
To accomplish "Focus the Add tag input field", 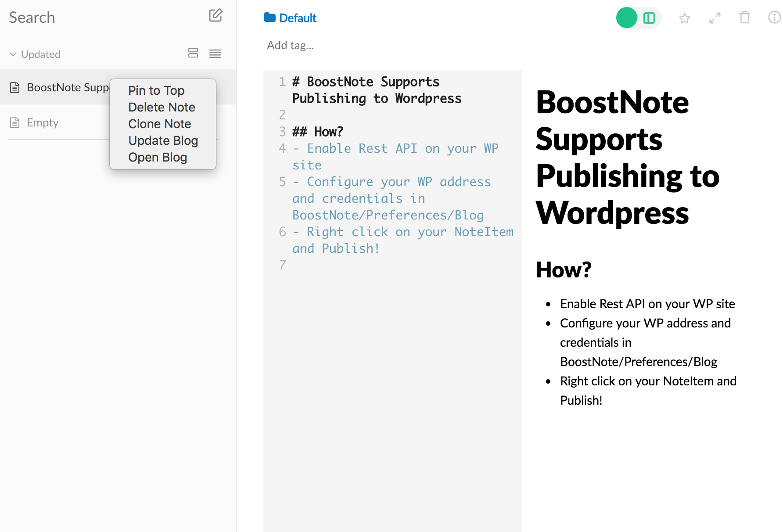I will tap(291, 45).
